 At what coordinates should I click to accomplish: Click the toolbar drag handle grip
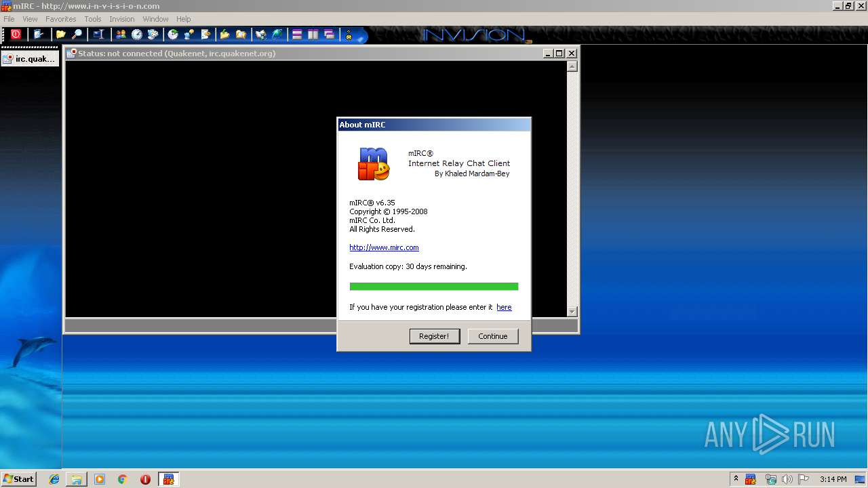point(4,35)
